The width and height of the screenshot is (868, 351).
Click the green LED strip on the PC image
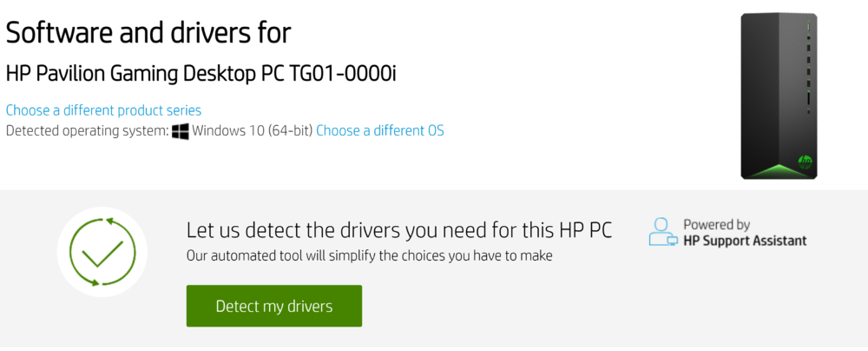tap(779, 170)
